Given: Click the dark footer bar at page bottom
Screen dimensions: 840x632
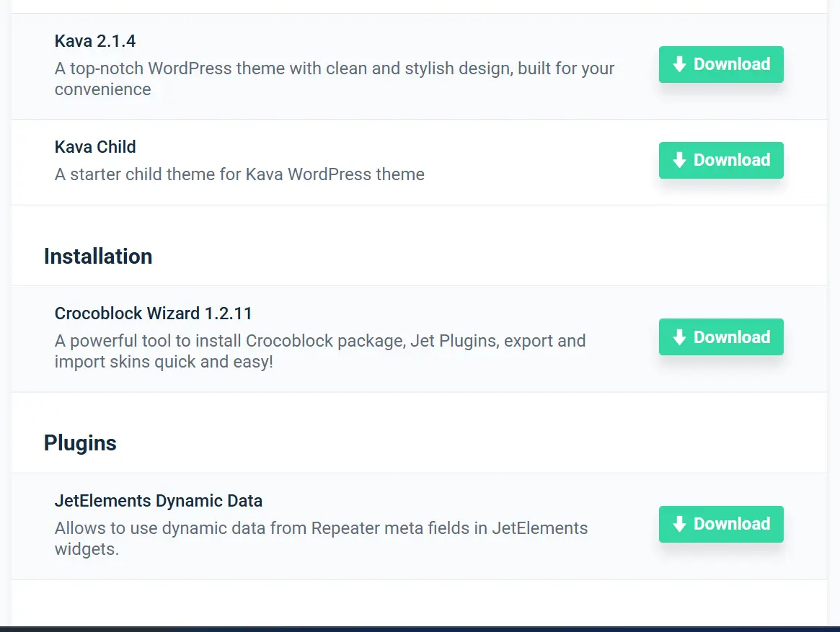Looking at the screenshot, I should [x=420, y=629].
